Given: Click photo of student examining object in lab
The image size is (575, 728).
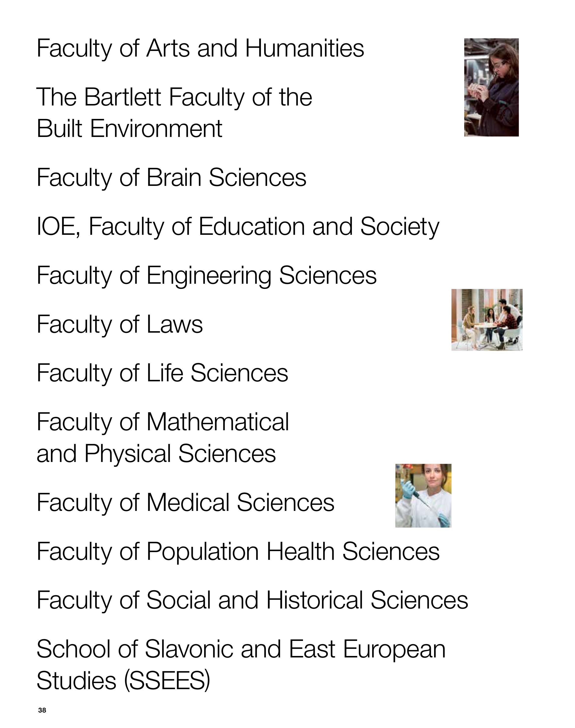Looking at the screenshot, I should (x=491, y=88).
